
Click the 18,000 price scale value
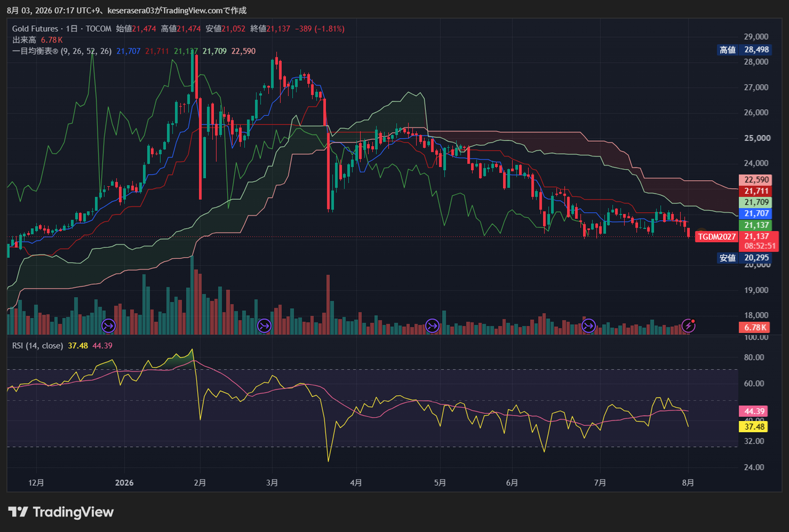[x=756, y=316]
